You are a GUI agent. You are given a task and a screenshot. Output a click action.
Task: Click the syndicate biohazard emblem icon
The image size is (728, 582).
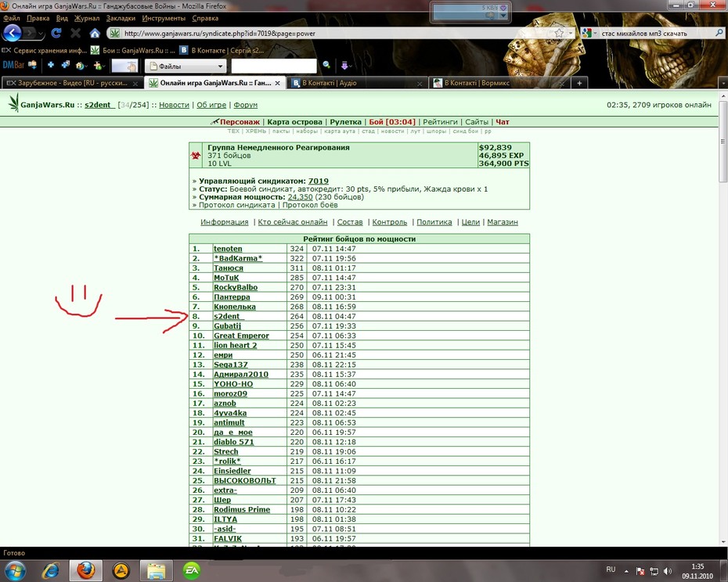196,156
